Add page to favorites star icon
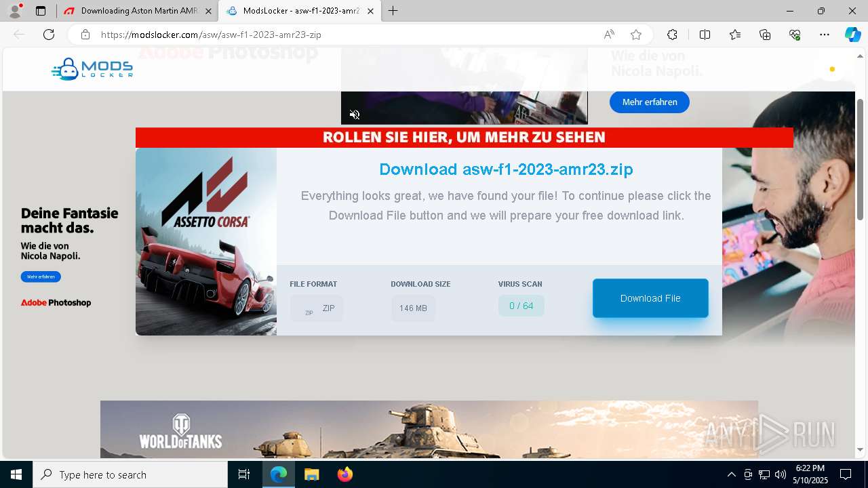 (x=636, y=35)
